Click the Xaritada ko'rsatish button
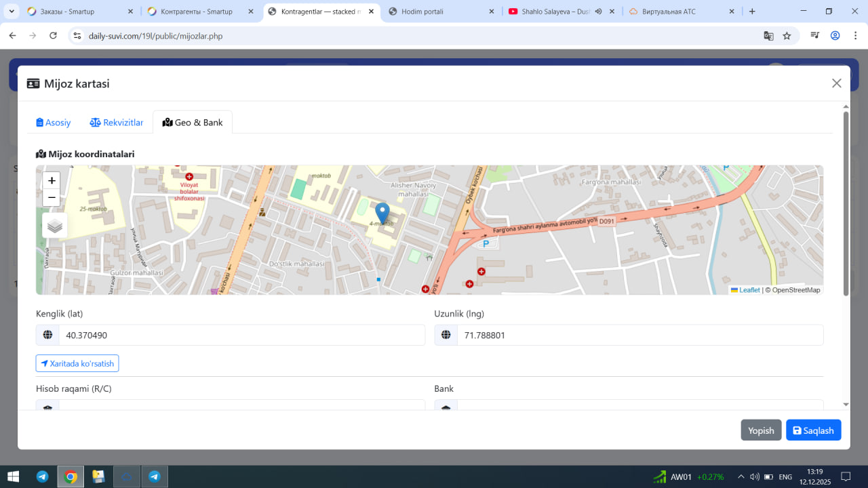Image resolution: width=868 pixels, height=488 pixels. (77, 363)
